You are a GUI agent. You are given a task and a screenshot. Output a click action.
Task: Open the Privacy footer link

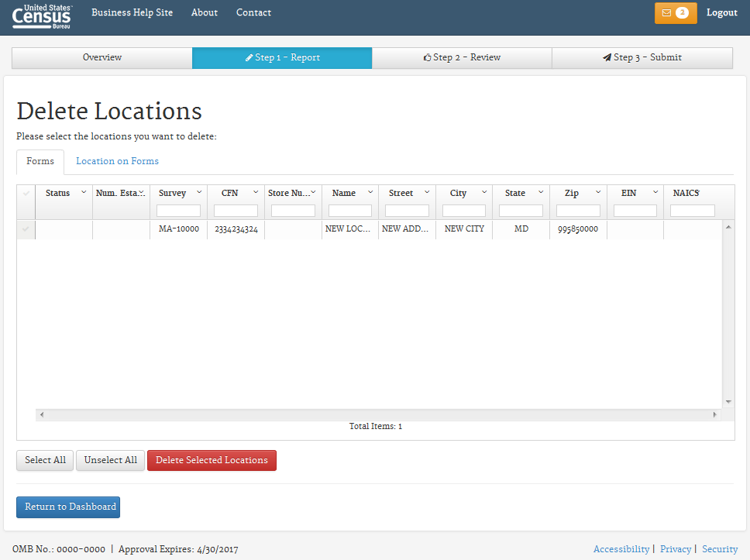coord(676,549)
